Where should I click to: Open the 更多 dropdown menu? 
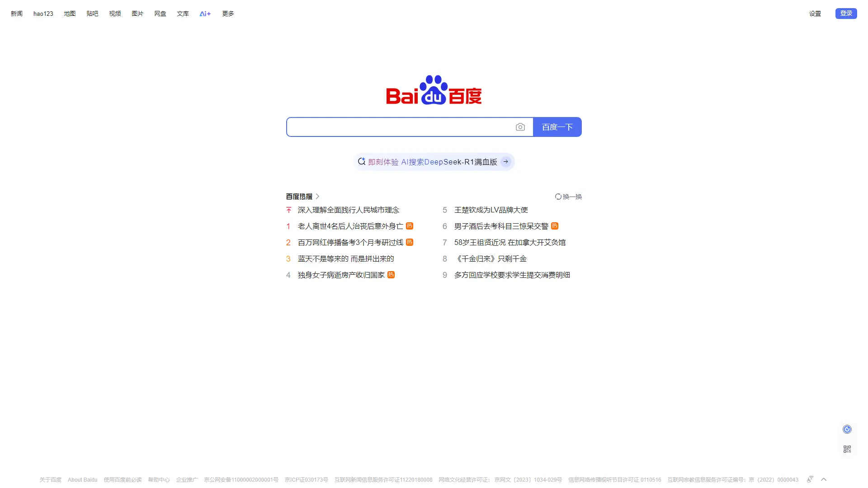click(x=227, y=14)
